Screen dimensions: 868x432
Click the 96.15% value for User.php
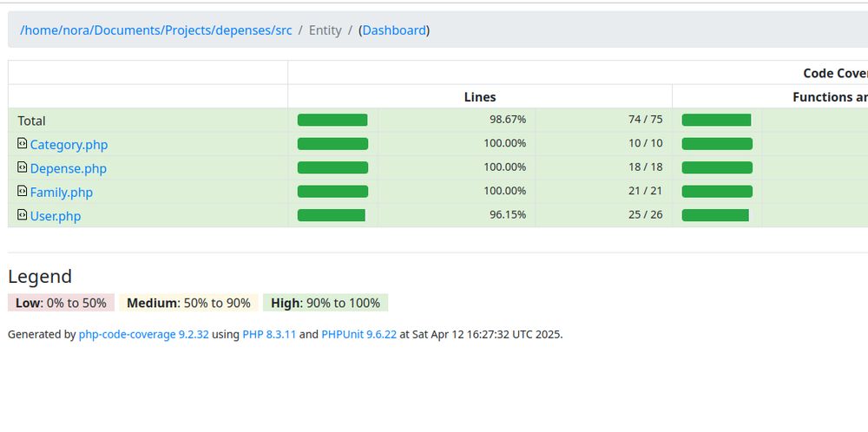pos(508,214)
